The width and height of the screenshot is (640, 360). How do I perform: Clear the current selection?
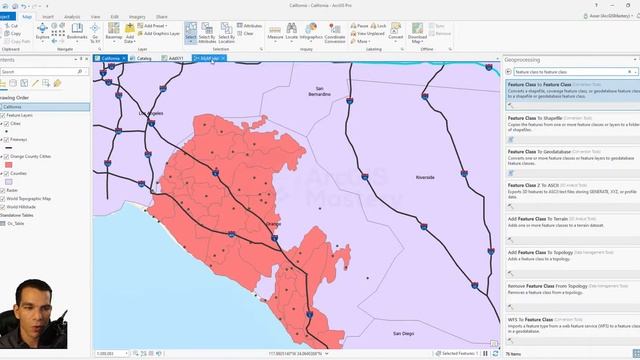tap(246, 33)
